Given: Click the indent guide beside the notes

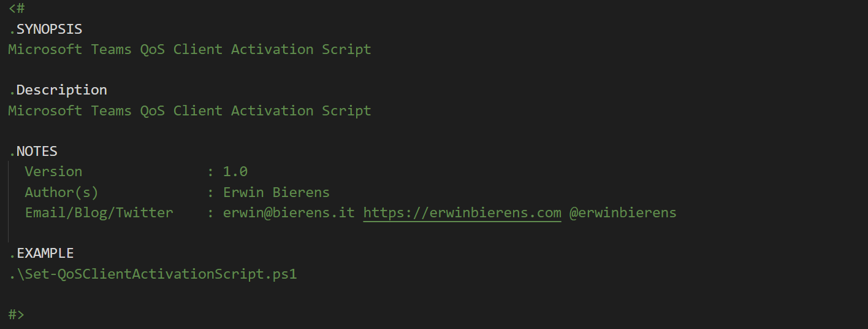Looking at the screenshot, I should click(9, 203).
